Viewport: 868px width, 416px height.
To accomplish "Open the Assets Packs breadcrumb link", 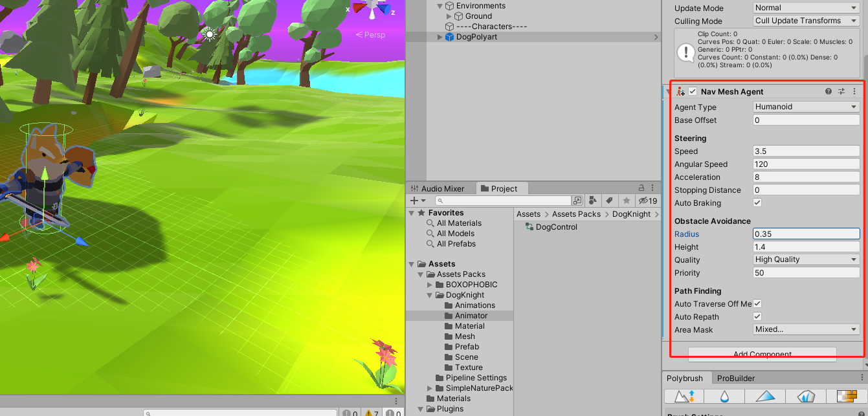I will [x=575, y=213].
